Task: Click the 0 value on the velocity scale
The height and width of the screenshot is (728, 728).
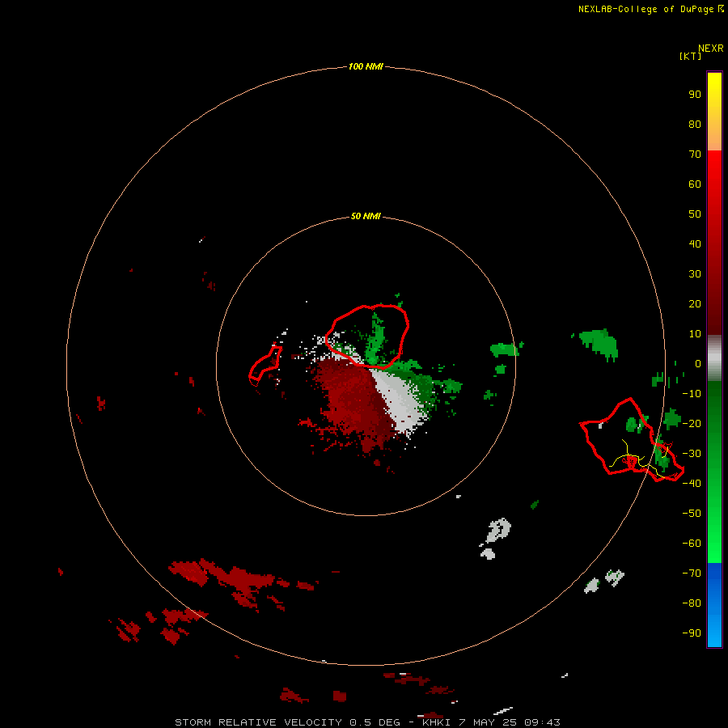Action: click(x=697, y=363)
